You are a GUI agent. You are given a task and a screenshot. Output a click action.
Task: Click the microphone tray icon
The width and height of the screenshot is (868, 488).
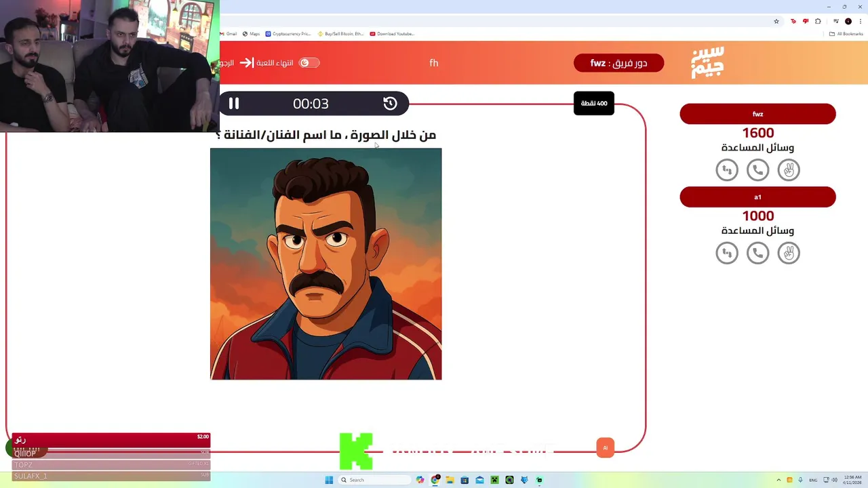coord(801,480)
